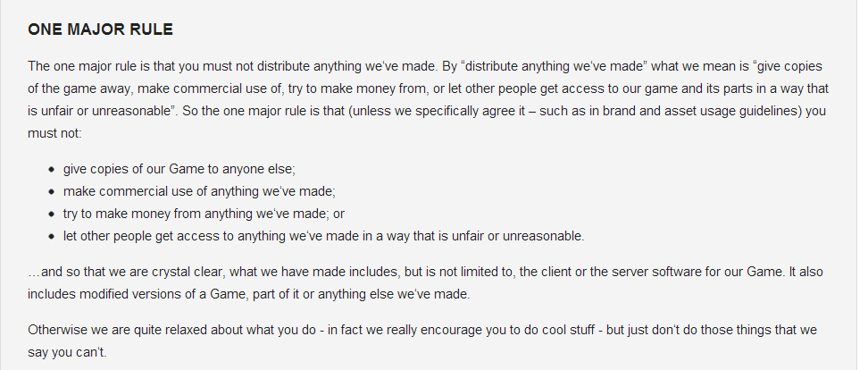Click the bullet about trying to make money
This screenshot has height=370, width=868.
pos(204,214)
